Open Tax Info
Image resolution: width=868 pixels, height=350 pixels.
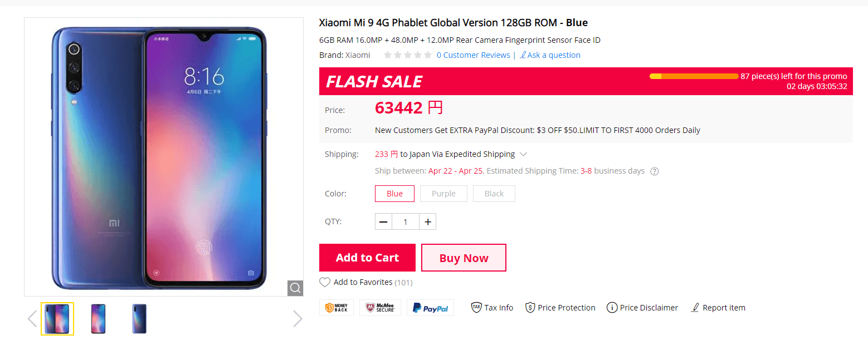492,308
